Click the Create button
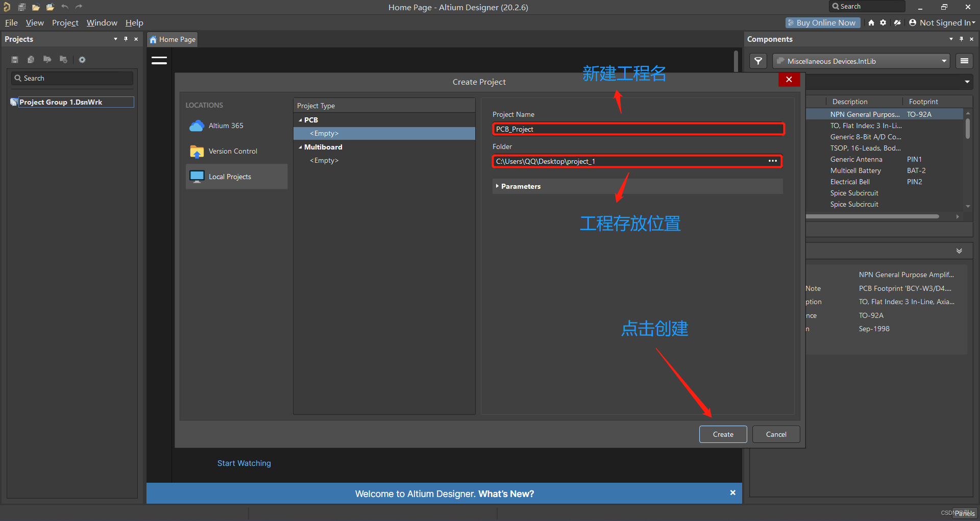This screenshot has height=521, width=980. 723,434
